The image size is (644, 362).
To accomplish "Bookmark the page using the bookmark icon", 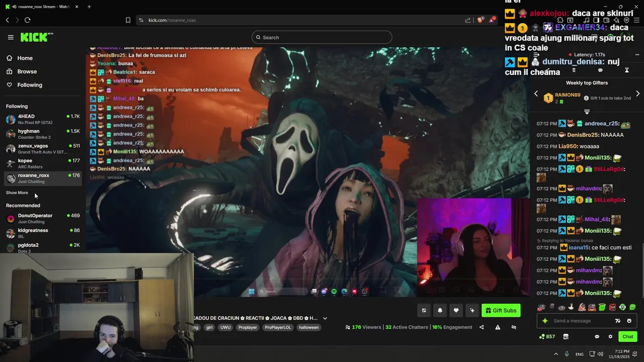I will 128,20.
